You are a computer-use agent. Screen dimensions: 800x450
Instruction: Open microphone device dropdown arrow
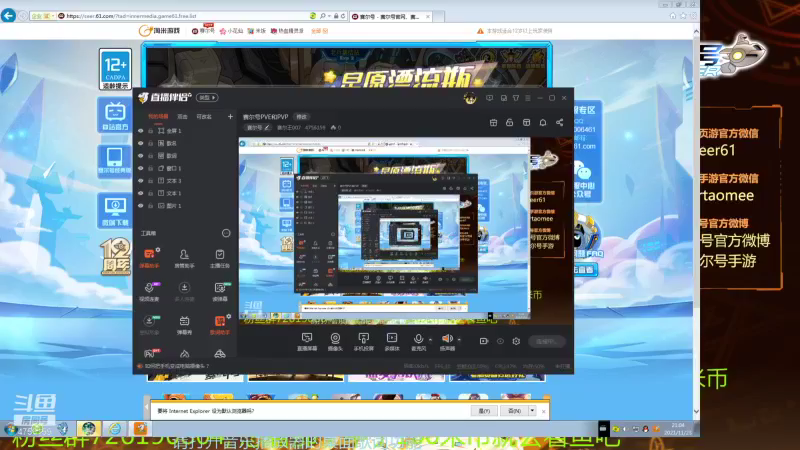430,339
